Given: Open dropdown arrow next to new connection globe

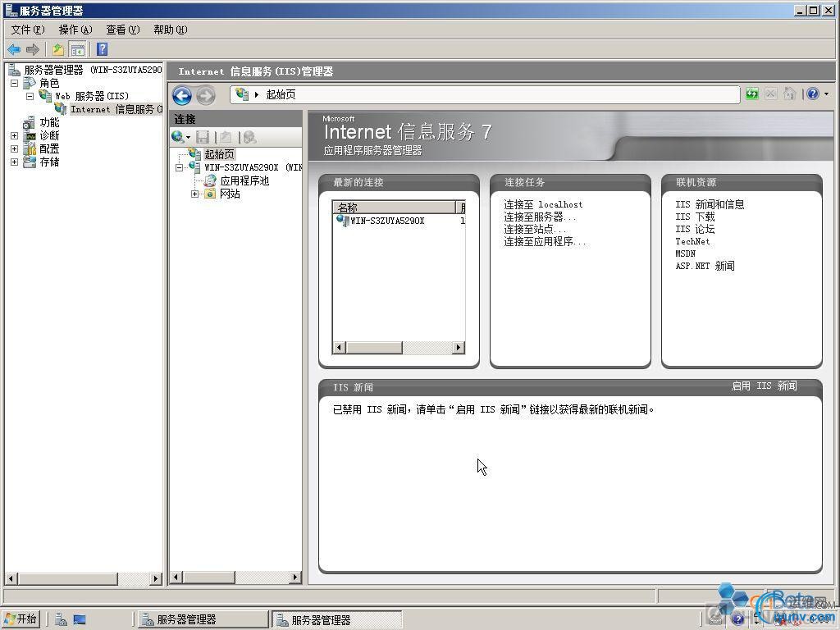Looking at the screenshot, I should tap(188, 138).
